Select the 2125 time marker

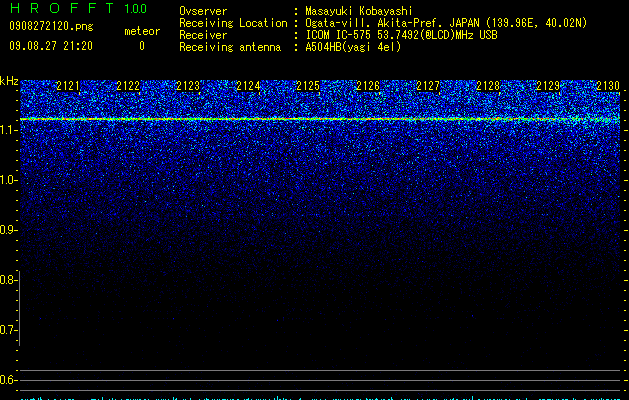point(308,86)
